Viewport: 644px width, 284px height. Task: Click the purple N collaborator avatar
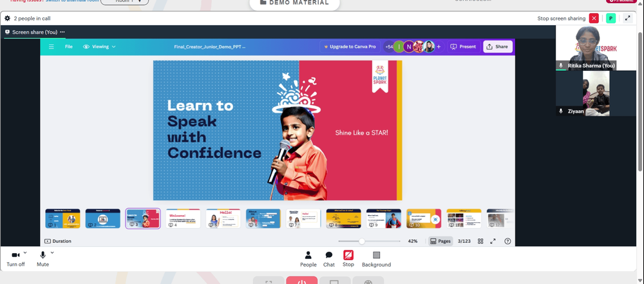point(409,46)
